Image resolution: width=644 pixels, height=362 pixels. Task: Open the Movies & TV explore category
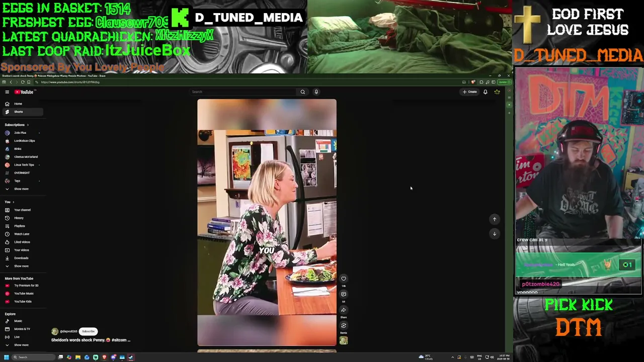point(22,329)
